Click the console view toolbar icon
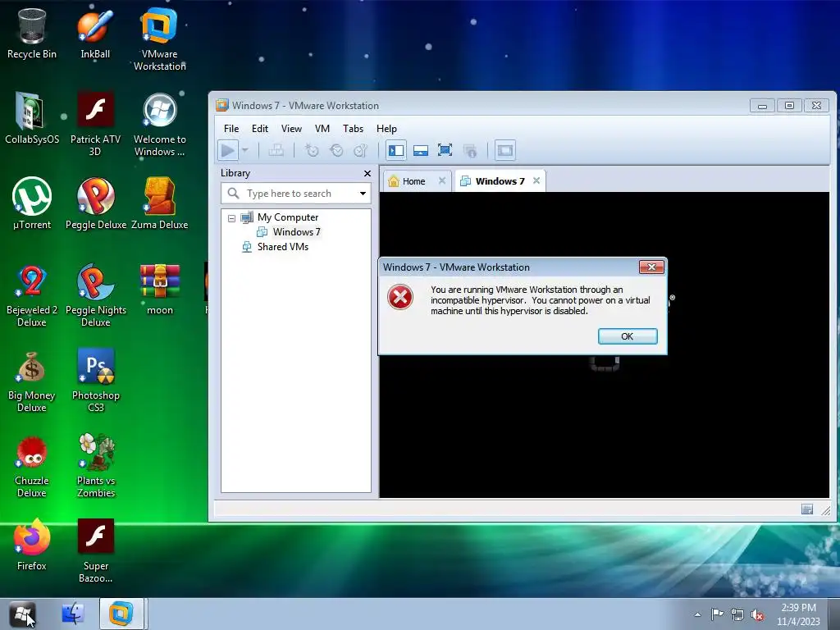Screen dimensions: 840x630 tap(504, 151)
